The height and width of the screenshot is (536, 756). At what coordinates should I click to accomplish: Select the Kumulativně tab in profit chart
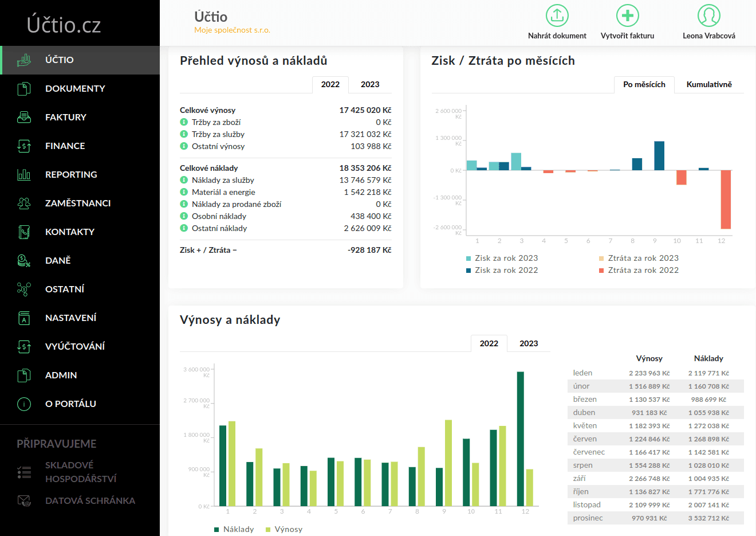point(709,84)
